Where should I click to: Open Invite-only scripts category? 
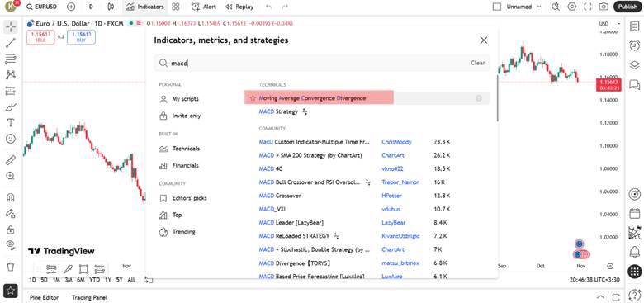point(180,116)
